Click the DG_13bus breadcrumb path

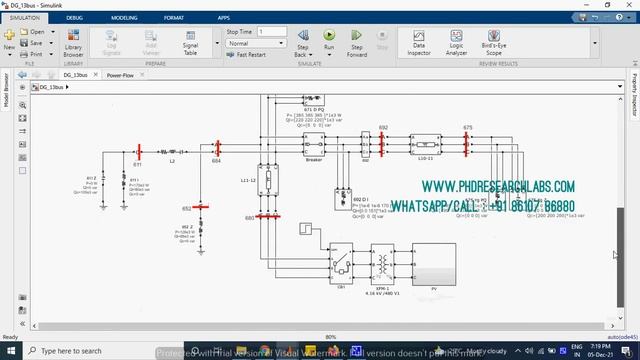(x=51, y=87)
